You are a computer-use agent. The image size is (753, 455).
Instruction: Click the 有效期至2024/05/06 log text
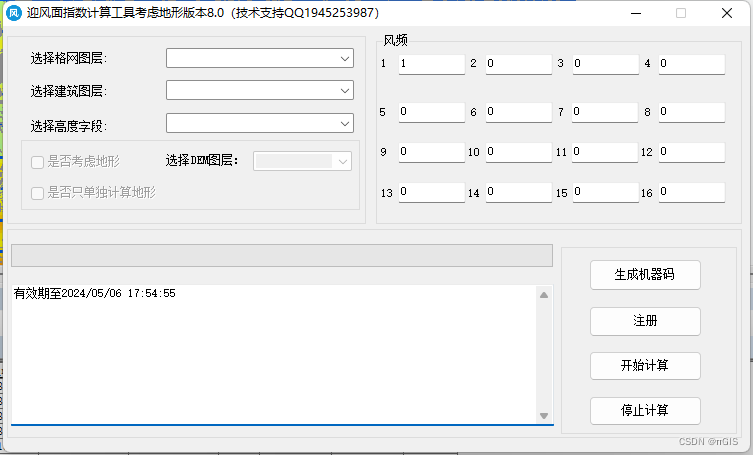95,294
